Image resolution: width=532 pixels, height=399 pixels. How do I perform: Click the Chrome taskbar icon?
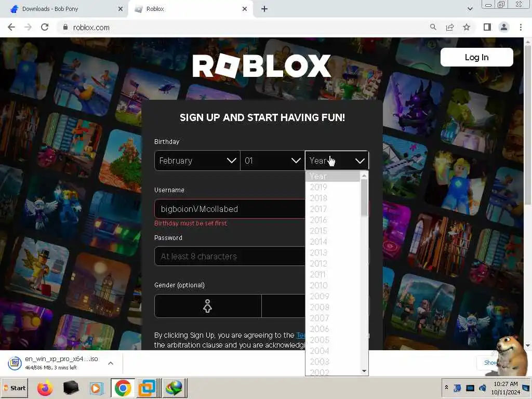tap(123, 388)
